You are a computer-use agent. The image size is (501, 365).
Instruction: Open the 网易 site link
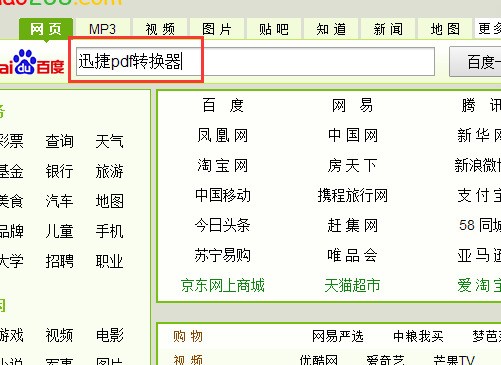click(x=353, y=106)
